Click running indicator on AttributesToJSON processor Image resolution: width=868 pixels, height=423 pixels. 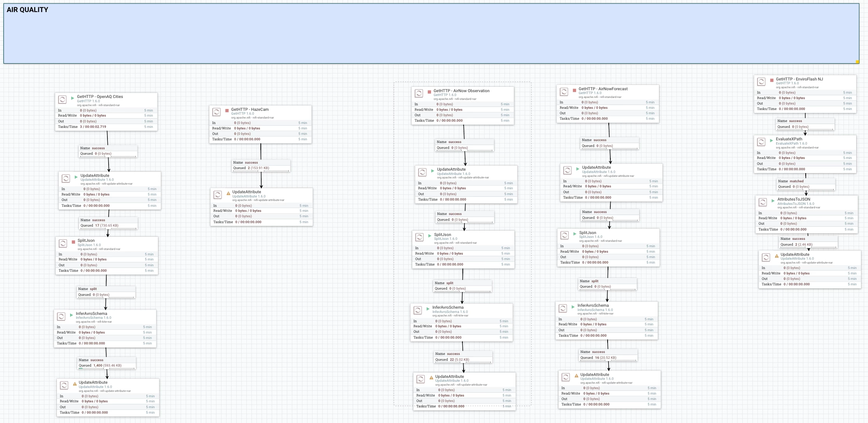(x=773, y=201)
